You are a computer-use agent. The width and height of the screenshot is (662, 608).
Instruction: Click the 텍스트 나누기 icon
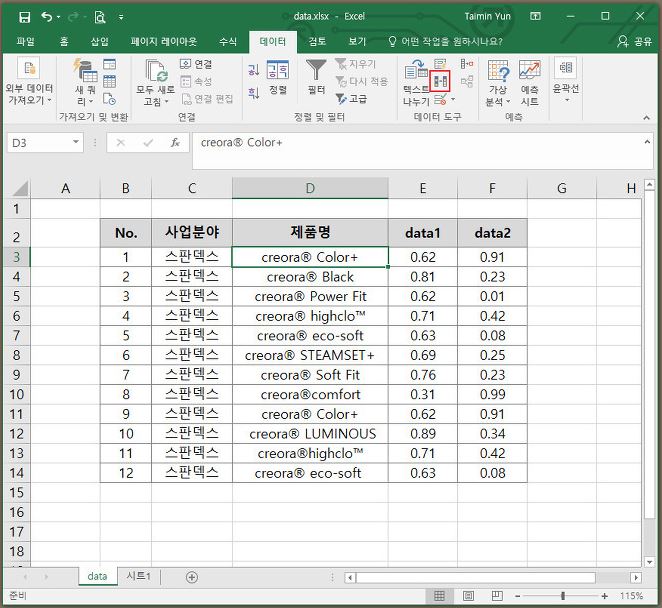(x=416, y=83)
